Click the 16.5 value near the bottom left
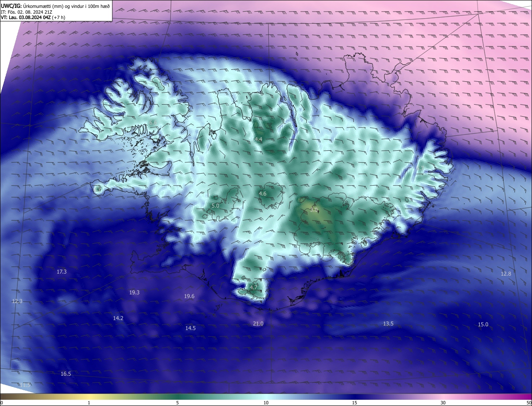532x406 pixels. pyautogui.click(x=66, y=374)
